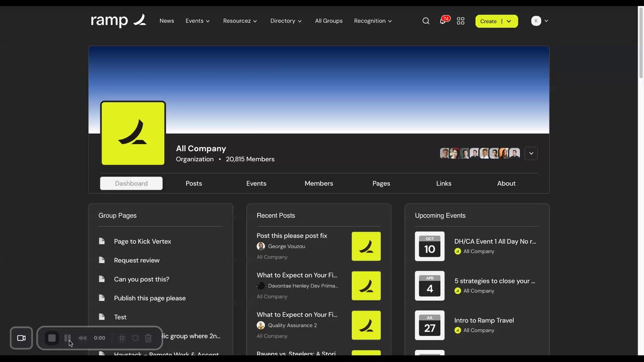Open notifications bell with 74 badge
This screenshot has width=644, height=362.
[x=443, y=21]
